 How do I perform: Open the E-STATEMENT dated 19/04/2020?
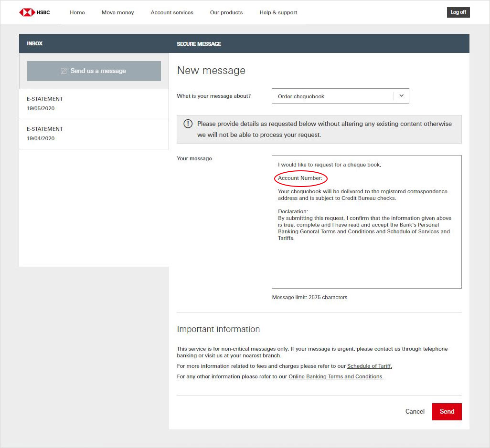point(94,134)
